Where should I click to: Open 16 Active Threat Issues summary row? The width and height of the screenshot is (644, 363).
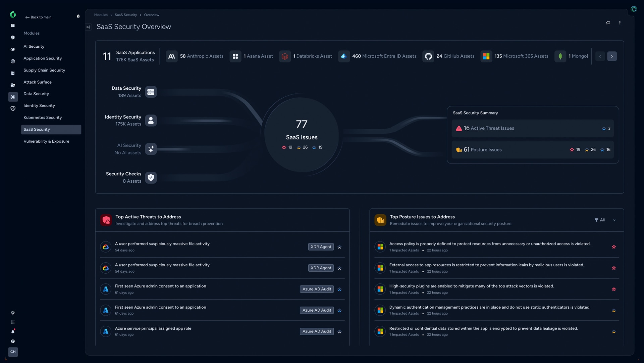pyautogui.click(x=533, y=129)
